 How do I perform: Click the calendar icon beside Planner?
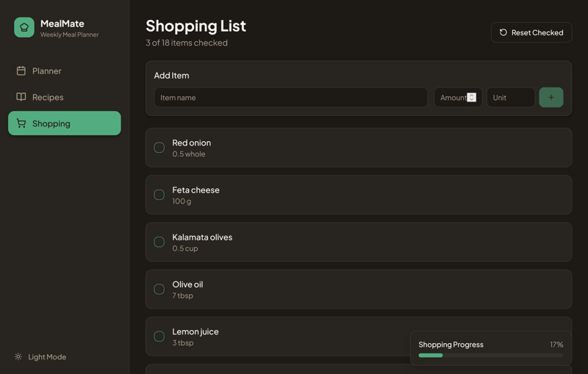point(21,71)
